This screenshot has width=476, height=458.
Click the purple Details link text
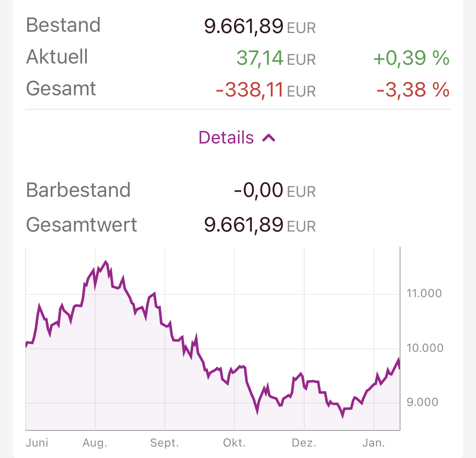(226, 138)
